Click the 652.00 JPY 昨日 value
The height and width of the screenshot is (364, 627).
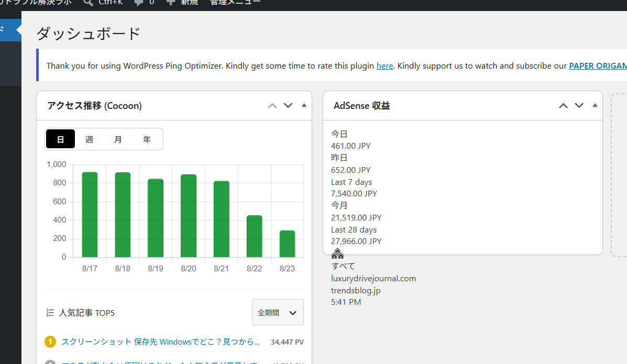pyautogui.click(x=350, y=170)
